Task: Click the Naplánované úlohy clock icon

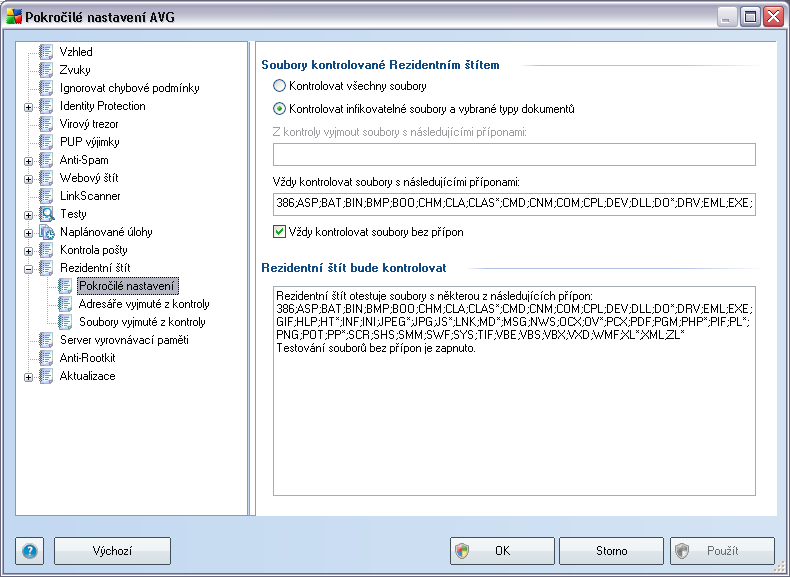Action: pyautogui.click(x=46, y=232)
